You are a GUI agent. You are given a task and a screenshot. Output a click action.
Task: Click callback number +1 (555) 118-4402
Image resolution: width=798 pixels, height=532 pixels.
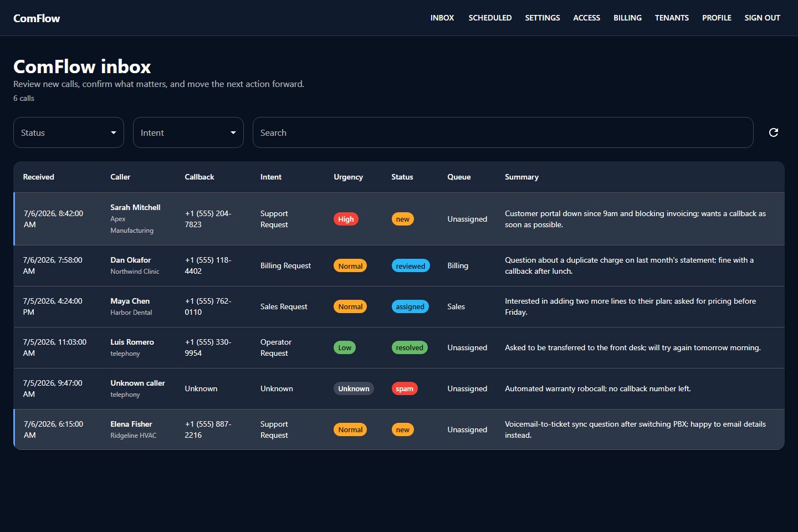point(208,265)
